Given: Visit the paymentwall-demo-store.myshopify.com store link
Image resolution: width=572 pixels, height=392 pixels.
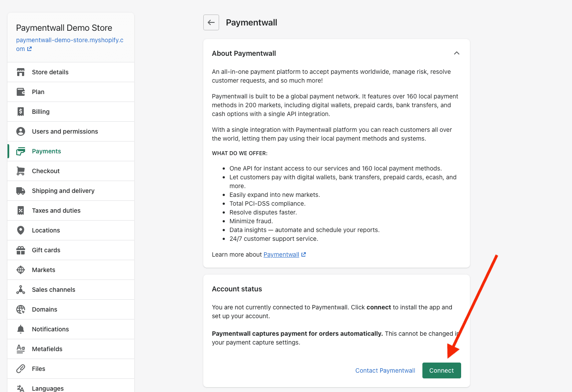Looking at the screenshot, I should (x=70, y=44).
